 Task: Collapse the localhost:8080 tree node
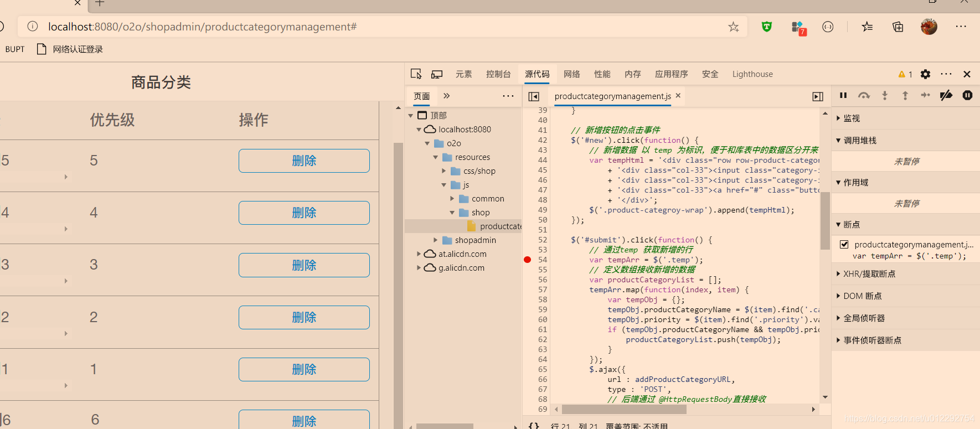click(x=419, y=130)
